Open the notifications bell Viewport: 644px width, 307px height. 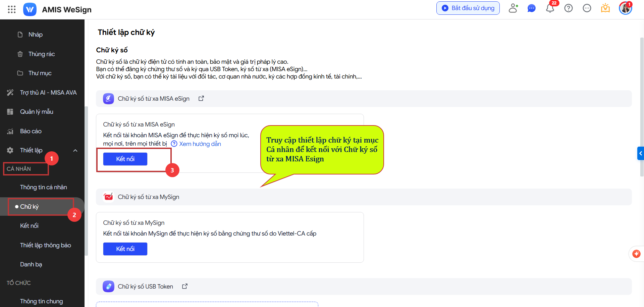[550, 8]
